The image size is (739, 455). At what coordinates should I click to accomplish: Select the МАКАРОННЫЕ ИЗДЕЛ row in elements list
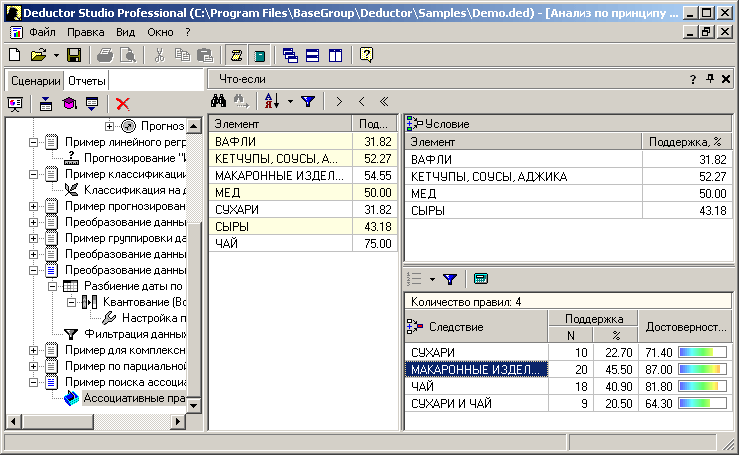280,175
